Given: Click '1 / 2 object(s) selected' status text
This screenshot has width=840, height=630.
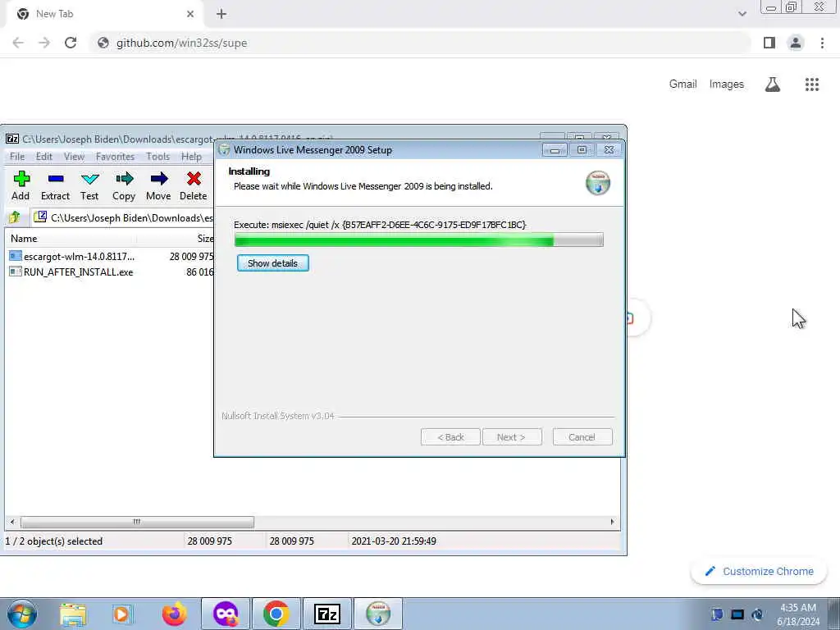Looking at the screenshot, I should 53,541.
